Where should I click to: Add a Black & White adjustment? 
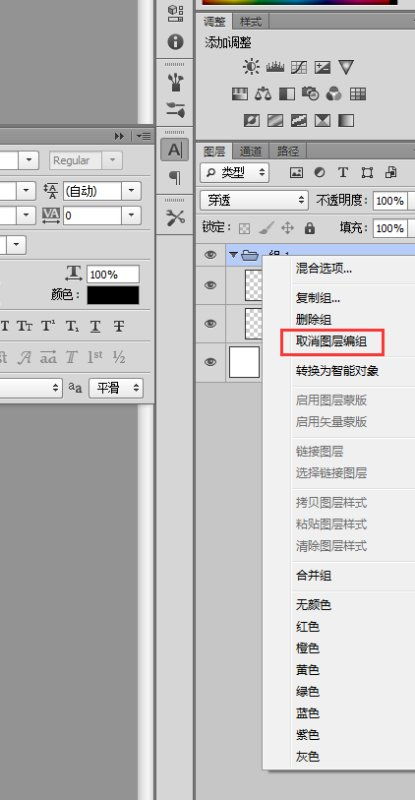point(286,94)
